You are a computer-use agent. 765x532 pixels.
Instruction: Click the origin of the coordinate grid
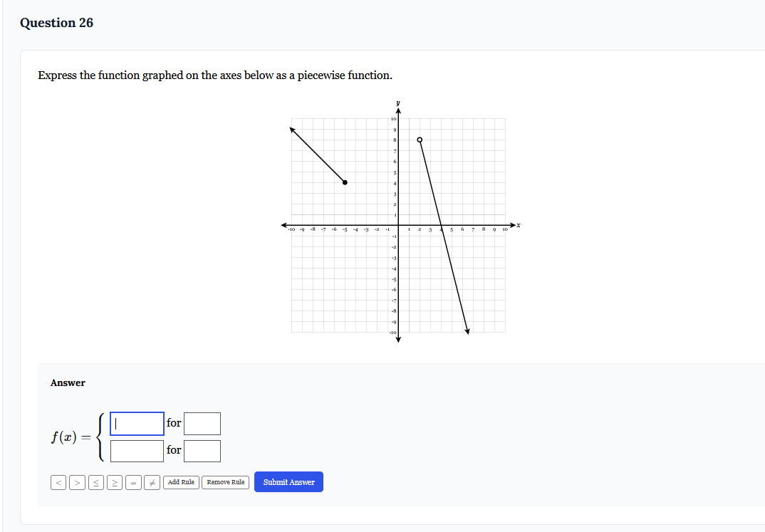(398, 225)
